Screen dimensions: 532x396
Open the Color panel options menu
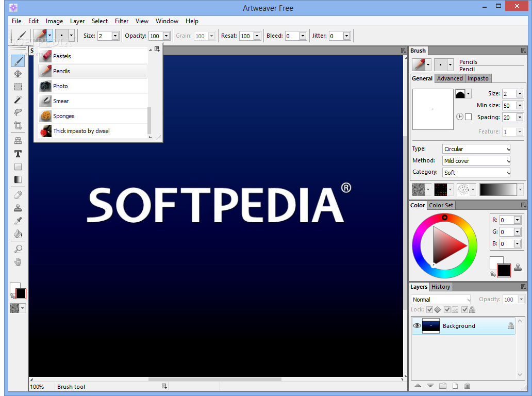(523, 205)
